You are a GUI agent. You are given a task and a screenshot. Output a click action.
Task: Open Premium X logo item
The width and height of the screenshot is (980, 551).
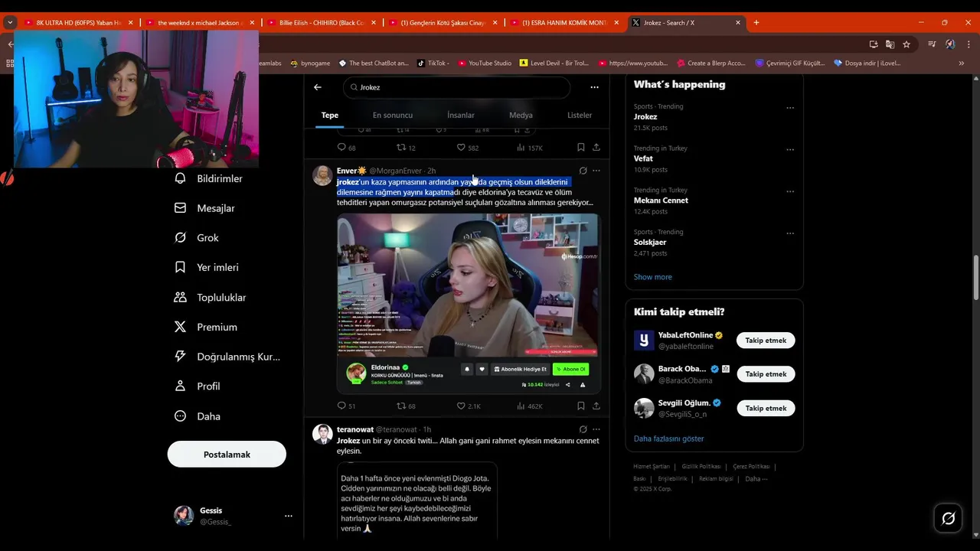205,327
